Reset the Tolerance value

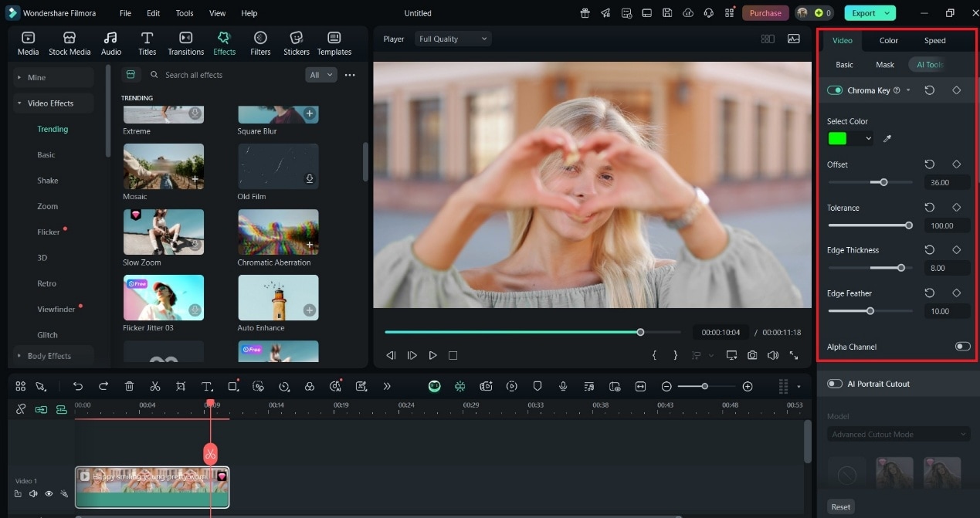coord(930,208)
